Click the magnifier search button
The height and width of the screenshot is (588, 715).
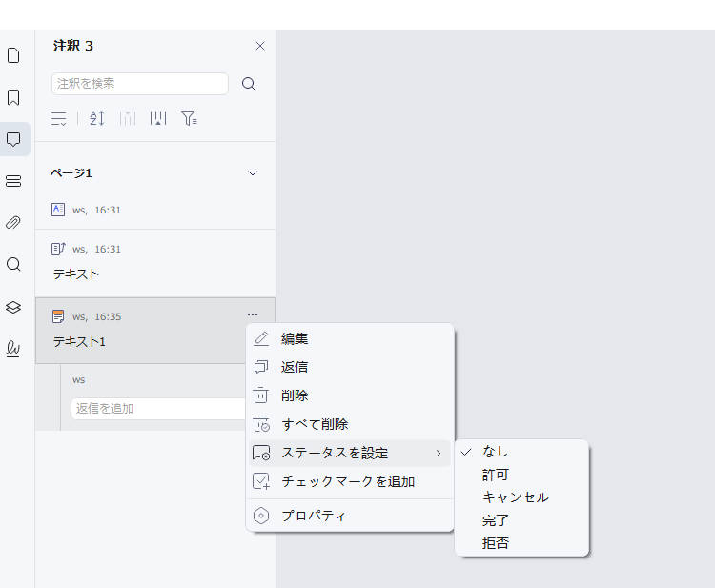[x=249, y=84]
